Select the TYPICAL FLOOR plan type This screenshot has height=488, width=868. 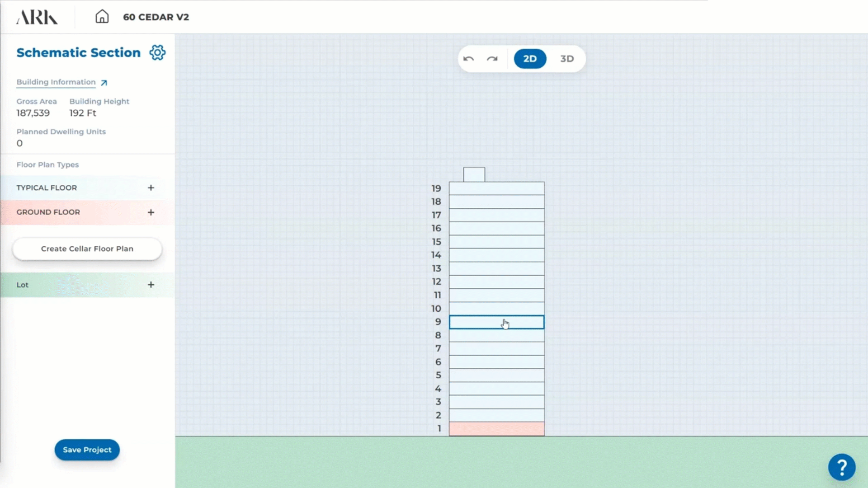[x=47, y=188]
